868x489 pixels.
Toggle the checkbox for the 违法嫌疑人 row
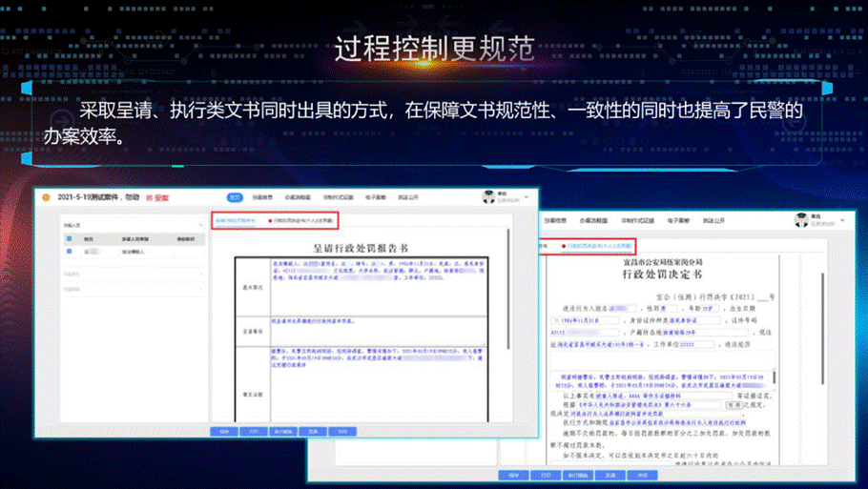pos(70,252)
